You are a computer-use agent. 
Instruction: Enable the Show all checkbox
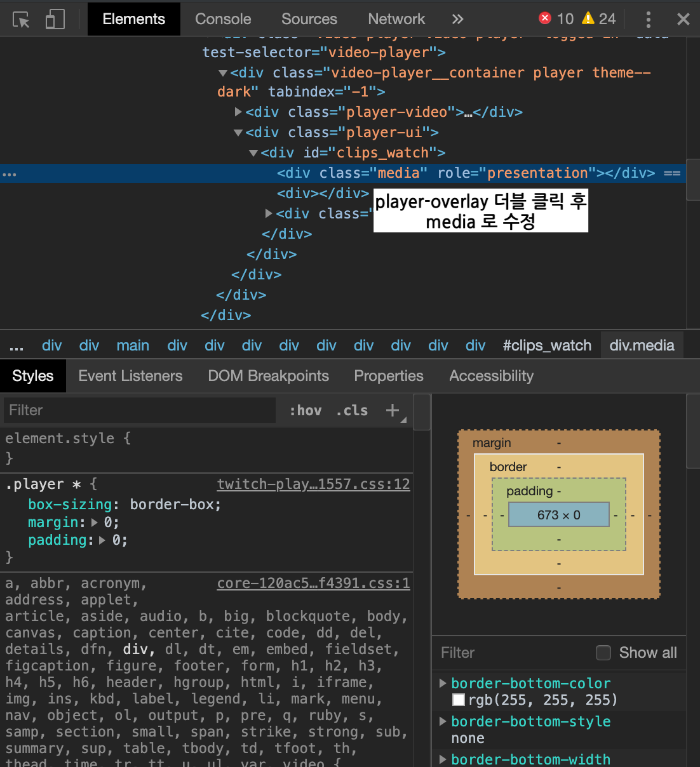pyautogui.click(x=603, y=653)
